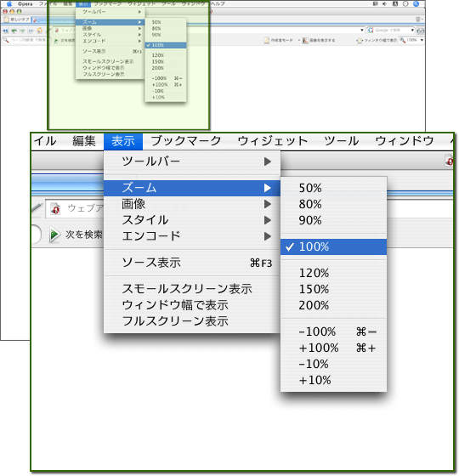
Task: Click the volume speaker icon in the menu bar
Action: pyautogui.click(x=384, y=3)
